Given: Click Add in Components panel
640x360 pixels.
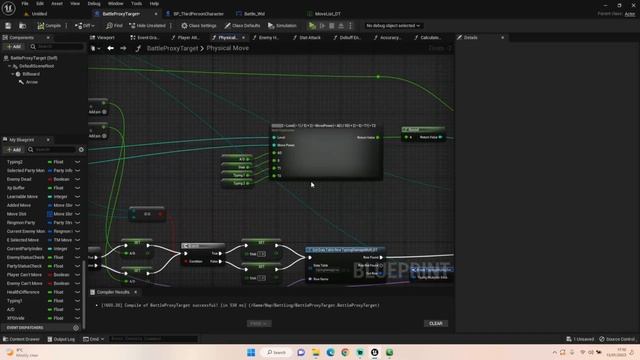Looking at the screenshot, I should coord(13,47).
